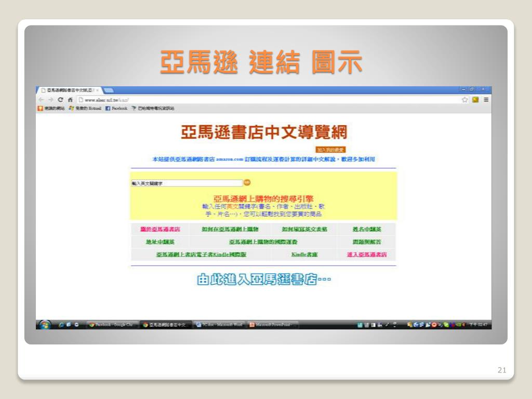532x399 pixels.
Task: Switch to the 亞馬遜網路書店 Chrome taskbar button
Action: tap(166, 325)
